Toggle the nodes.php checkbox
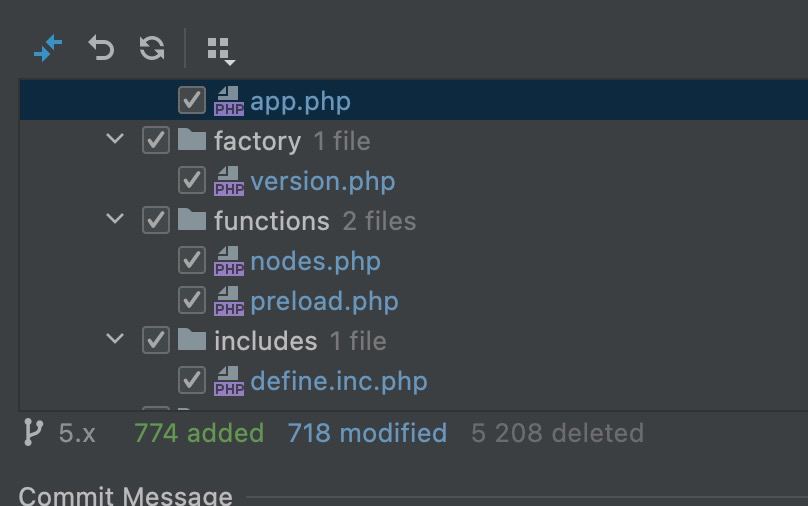Screen dimensions: 808x506 pyautogui.click(x=192, y=260)
